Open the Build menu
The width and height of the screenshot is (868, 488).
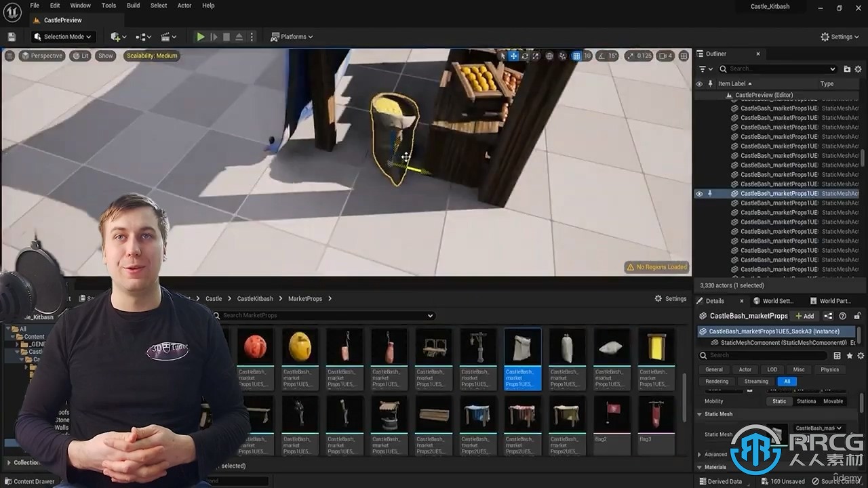[134, 5]
